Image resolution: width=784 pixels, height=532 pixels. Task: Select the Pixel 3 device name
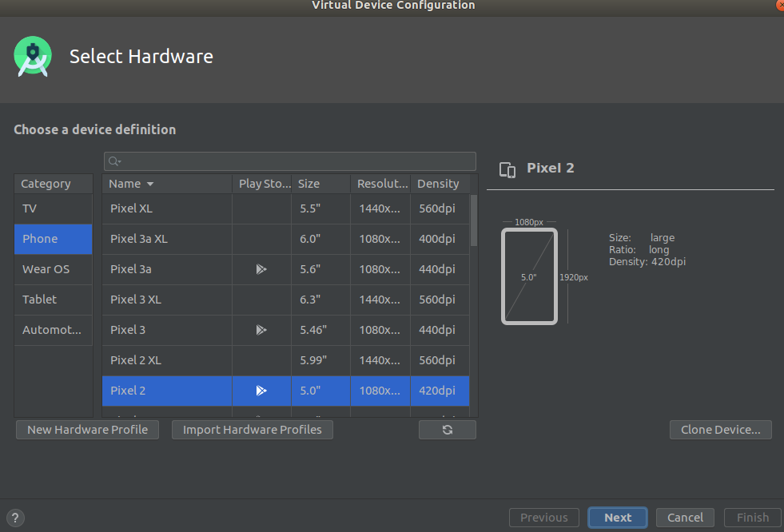(128, 330)
